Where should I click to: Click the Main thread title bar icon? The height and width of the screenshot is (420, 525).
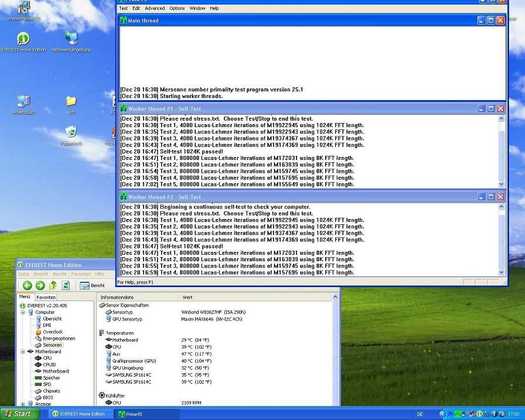(x=123, y=21)
